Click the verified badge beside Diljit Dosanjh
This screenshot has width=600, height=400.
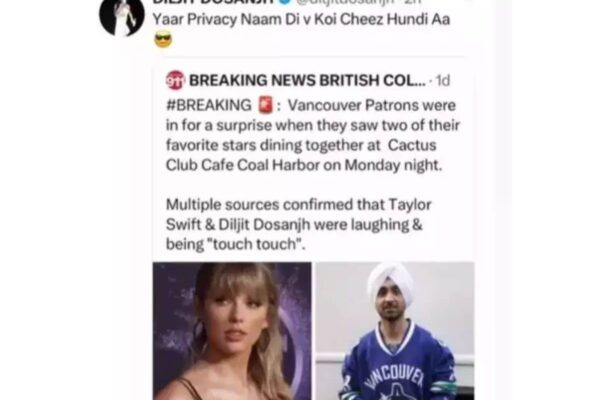point(284,2)
